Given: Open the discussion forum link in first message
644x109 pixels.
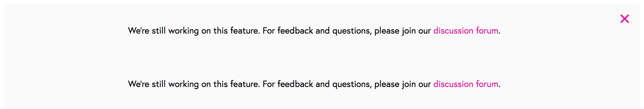Looking at the screenshot, I should coord(466,31).
